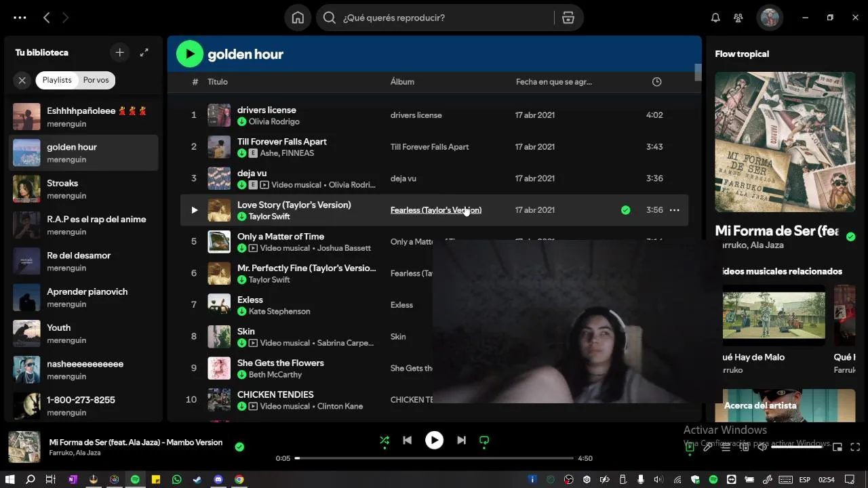Skip to the next track
Image resolution: width=868 pixels, height=488 pixels.
pos(461,441)
